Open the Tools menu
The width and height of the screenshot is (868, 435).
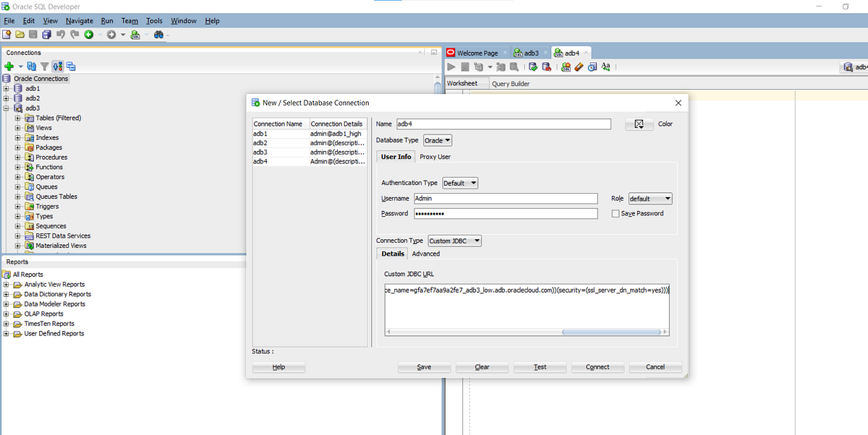coord(153,20)
